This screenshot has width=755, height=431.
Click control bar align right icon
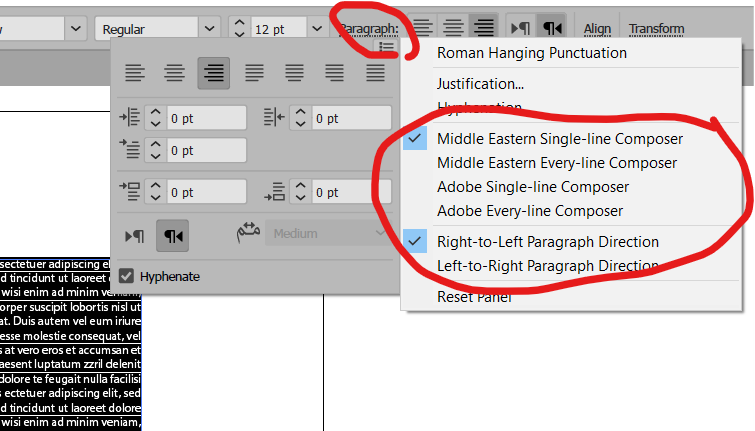click(x=484, y=28)
